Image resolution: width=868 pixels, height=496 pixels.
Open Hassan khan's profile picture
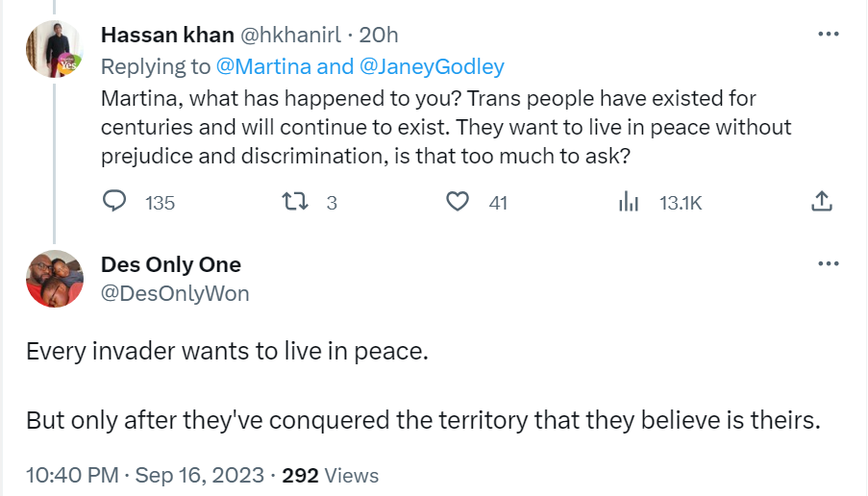click(54, 48)
